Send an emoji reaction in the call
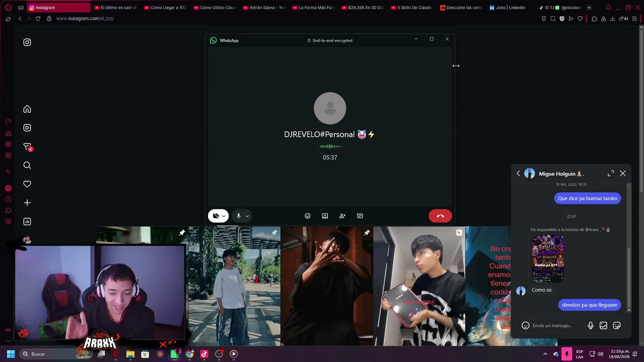The image size is (644, 362). tap(307, 216)
